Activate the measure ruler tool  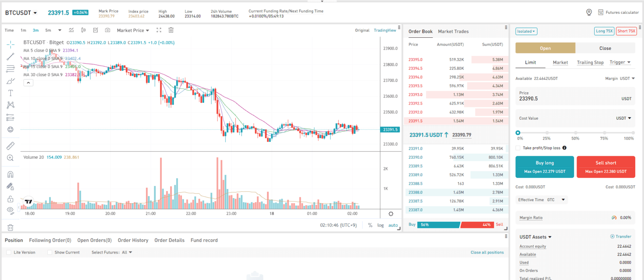[10, 145]
